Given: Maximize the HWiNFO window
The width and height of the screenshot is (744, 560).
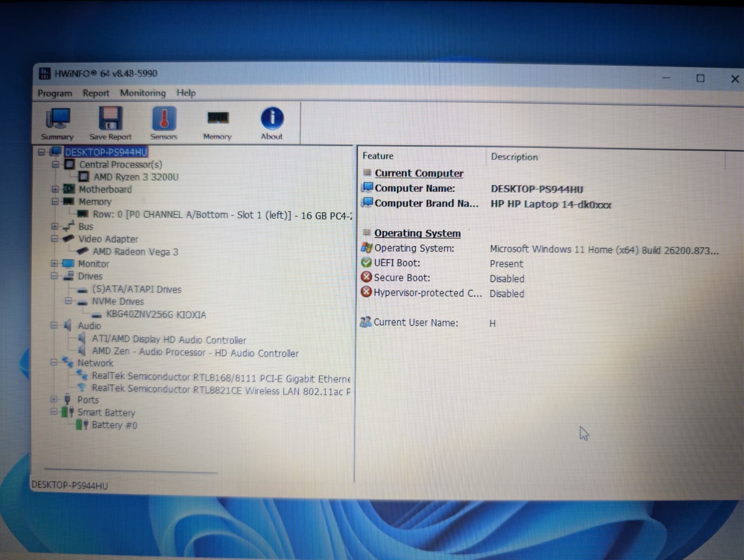Looking at the screenshot, I should [x=700, y=78].
